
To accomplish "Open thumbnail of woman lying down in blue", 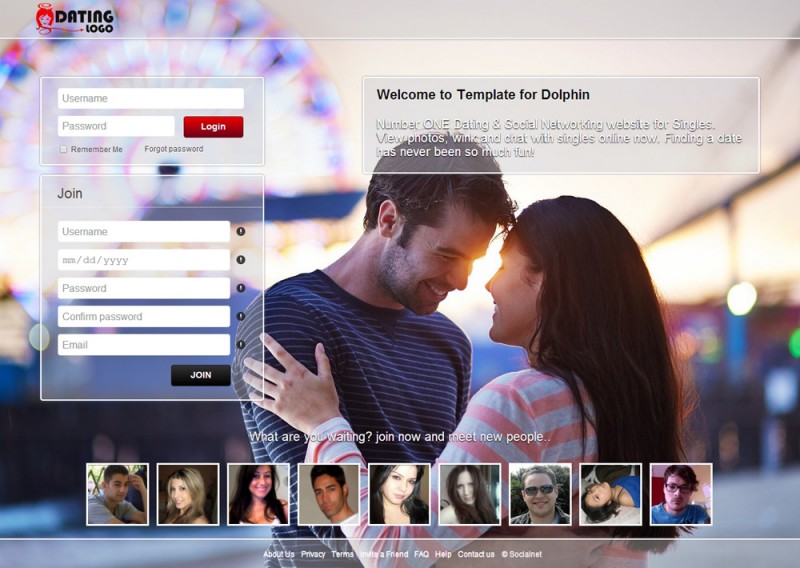I will point(611,494).
